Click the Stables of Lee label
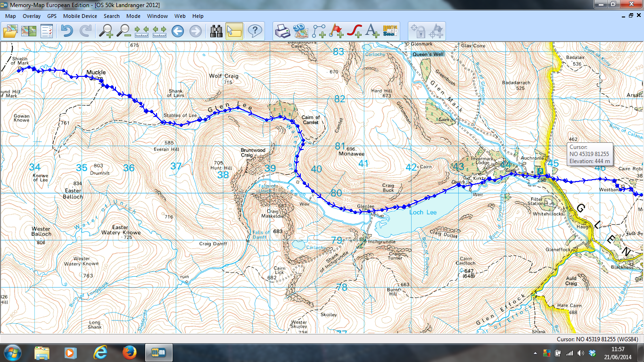 (180, 115)
